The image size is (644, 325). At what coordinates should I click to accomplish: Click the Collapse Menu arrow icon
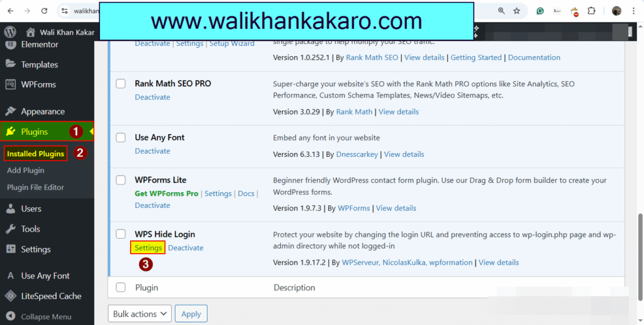(x=11, y=317)
